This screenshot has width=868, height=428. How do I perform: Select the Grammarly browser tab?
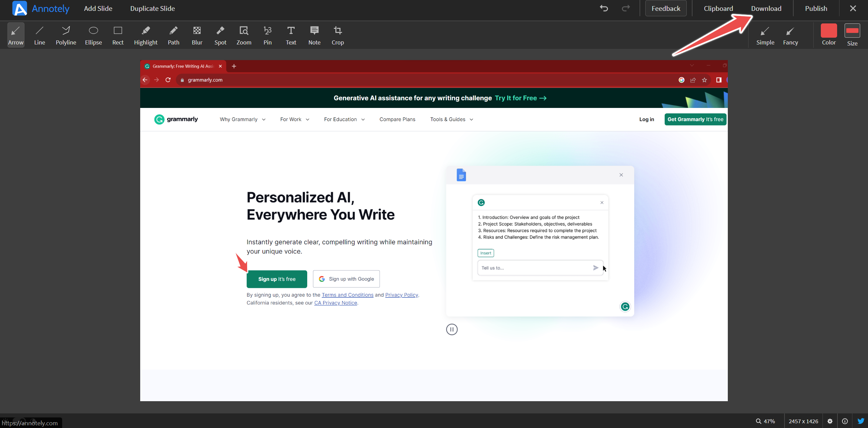(183, 66)
